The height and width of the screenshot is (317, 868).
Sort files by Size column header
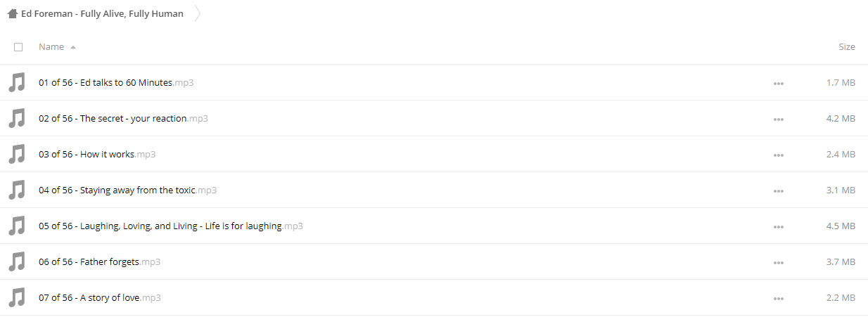pyautogui.click(x=847, y=46)
